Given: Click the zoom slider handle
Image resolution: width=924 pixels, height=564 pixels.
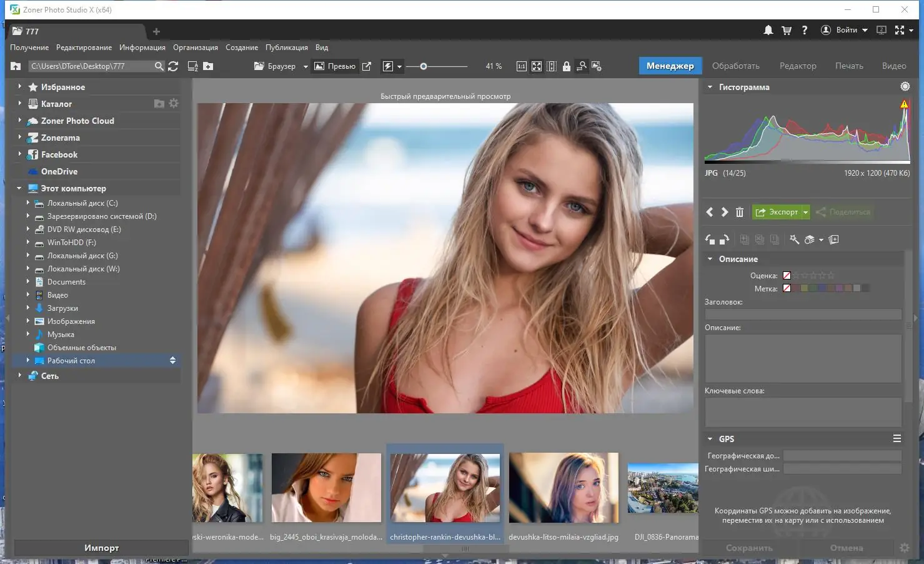Looking at the screenshot, I should pos(424,66).
